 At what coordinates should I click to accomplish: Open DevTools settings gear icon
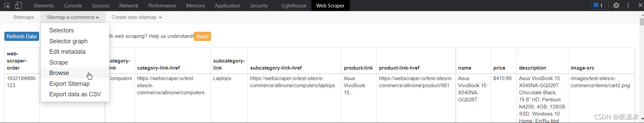click(x=616, y=5)
